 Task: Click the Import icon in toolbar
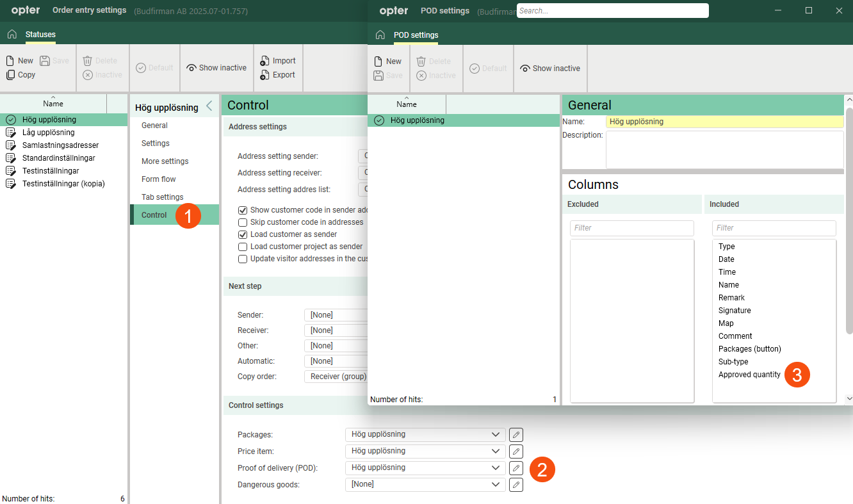coord(264,61)
